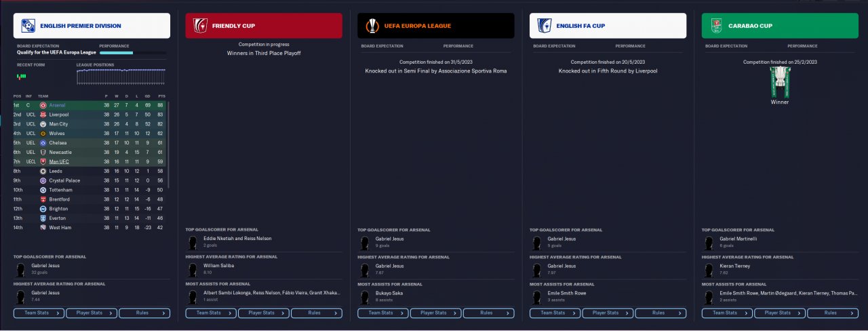Open Rules for Friendly Cup

tap(317, 313)
